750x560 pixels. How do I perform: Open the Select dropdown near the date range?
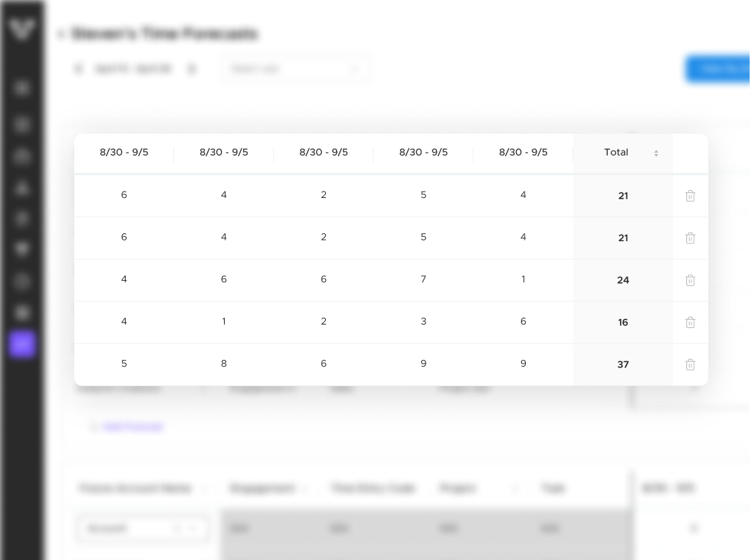pos(295,69)
